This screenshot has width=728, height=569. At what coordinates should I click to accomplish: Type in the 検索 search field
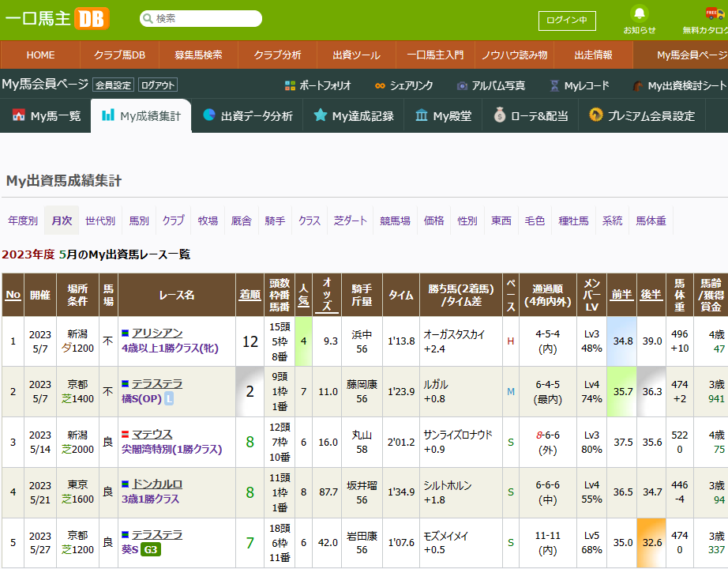click(x=205, y=18)
